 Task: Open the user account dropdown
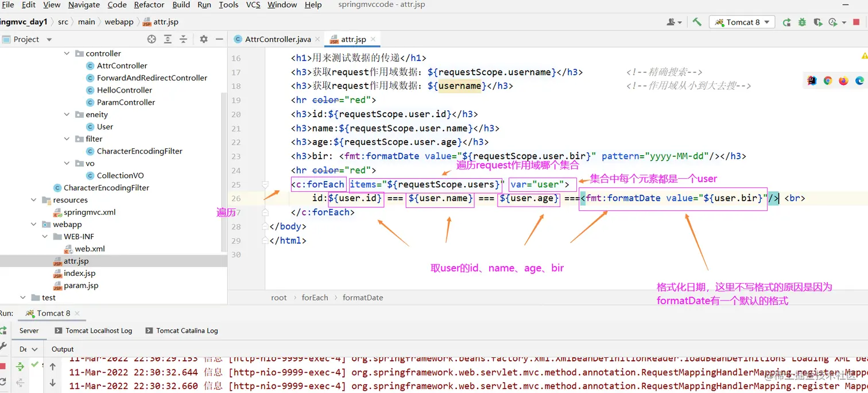pos(674,22)
